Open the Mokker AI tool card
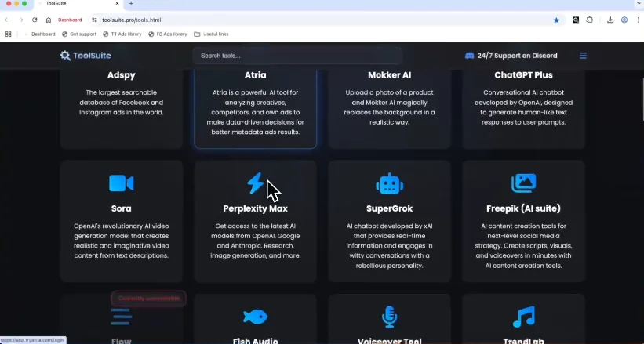 point(389,109)
